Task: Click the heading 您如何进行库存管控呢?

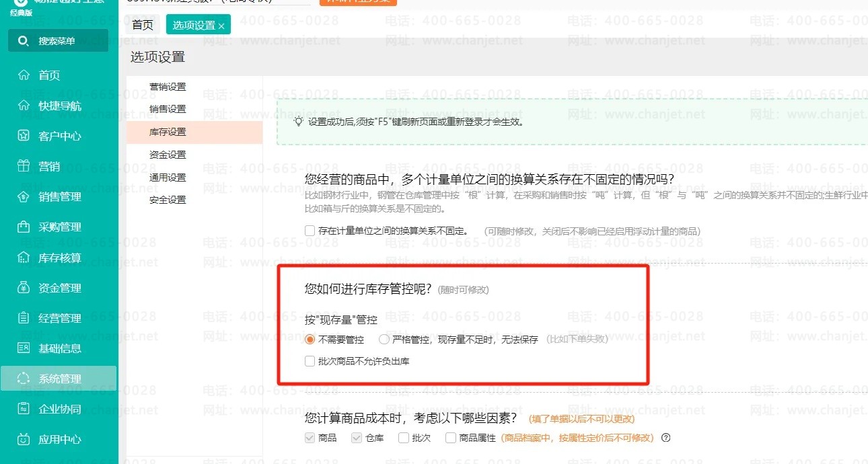Action: [368, 289]
